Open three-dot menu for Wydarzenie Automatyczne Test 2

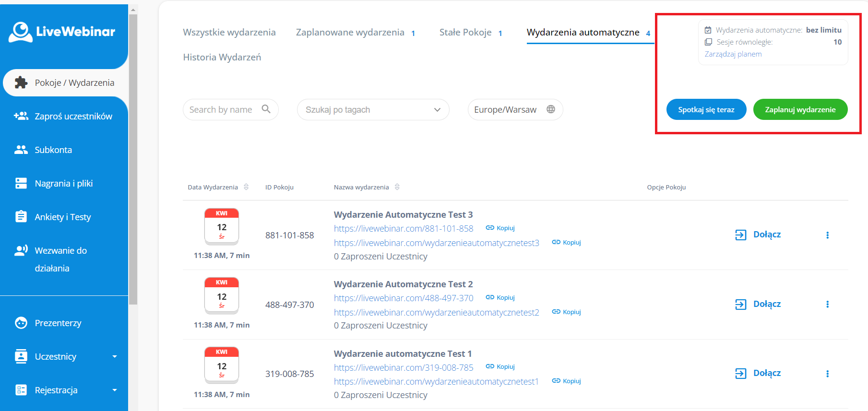(x=827, y=304)
